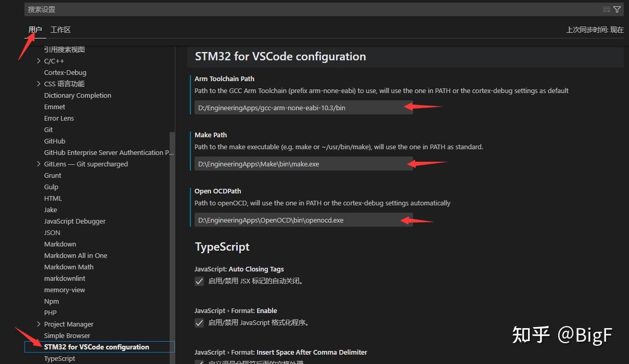Toggle Insert Space After Comma Delimiter
Viewport: 629px width, 364px height.
click(200, 362)
